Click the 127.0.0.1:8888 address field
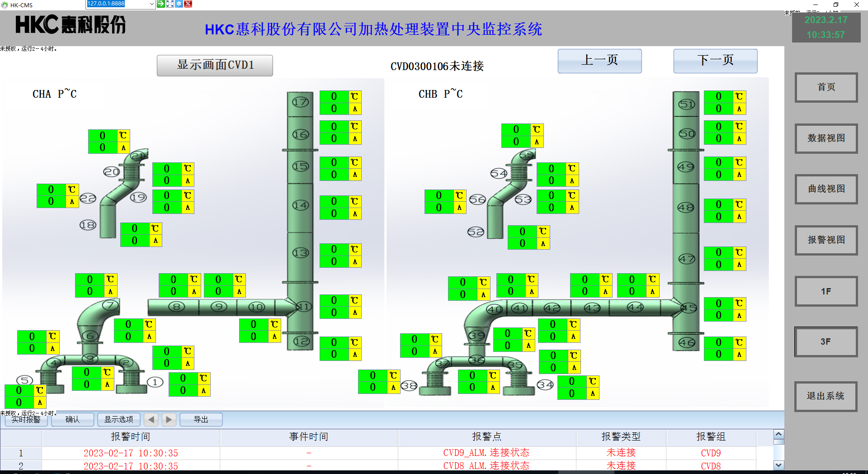This screenshot has width=868, height=474. [117, 4]
